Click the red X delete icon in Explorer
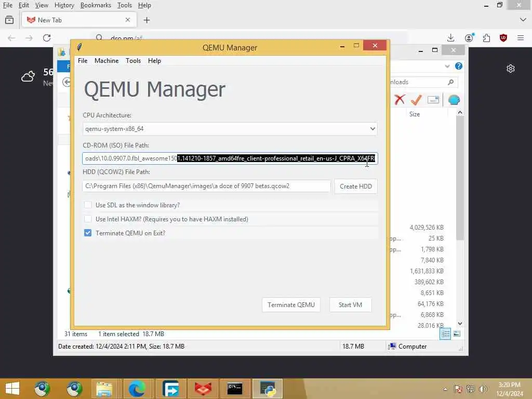This screenshot has width=532, height=399. (x=400, y=100)
